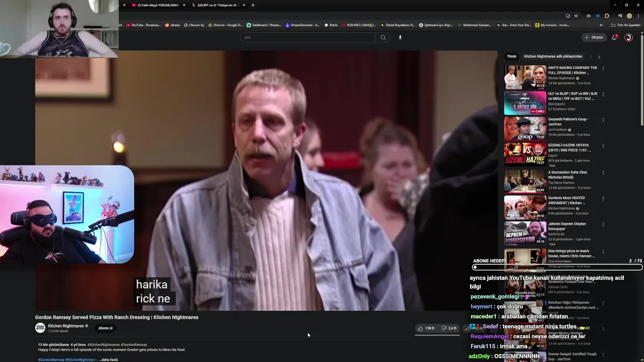Open Oturum Aç bookmark
The width and height of the screenshot is (644, 362).
194,25
